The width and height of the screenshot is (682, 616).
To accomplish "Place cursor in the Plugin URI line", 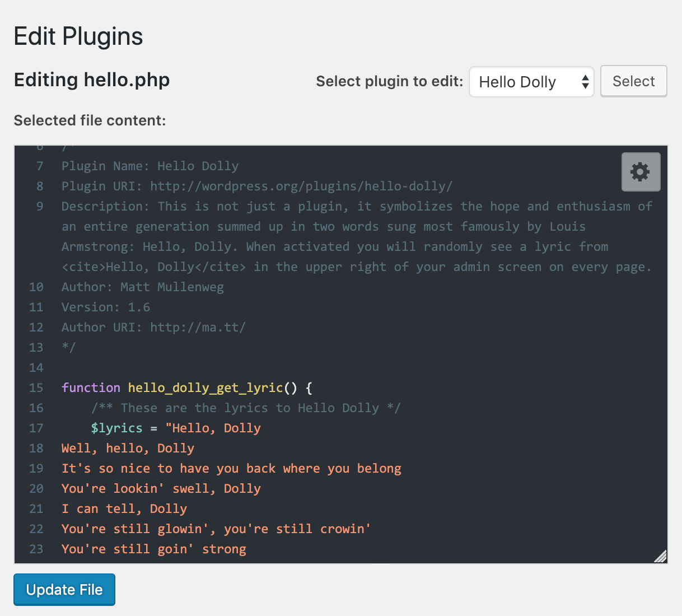I will (x=256, y=186).
